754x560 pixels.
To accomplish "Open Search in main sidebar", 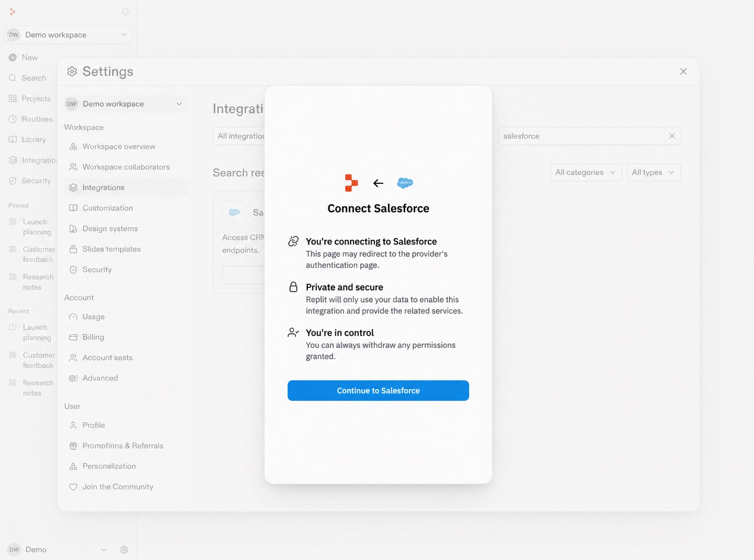I will (x=28, y=78).
